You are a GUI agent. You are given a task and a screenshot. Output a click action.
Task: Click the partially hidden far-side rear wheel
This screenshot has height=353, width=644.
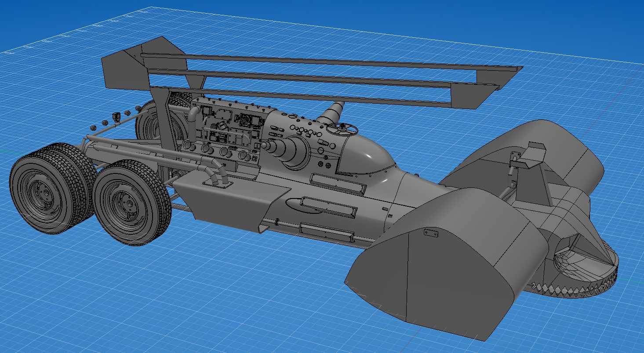tap(152, 121)
